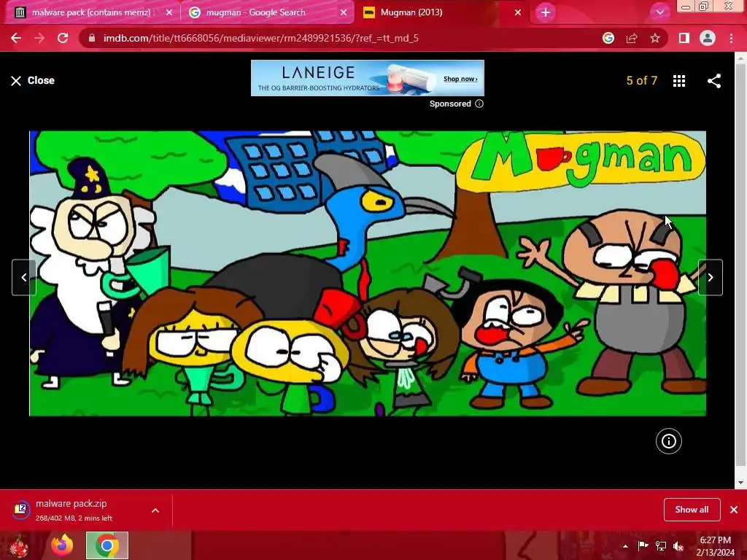This screenshot has height=560, width=747.
Task: Open the Chrome profile menu
Action: tap(708, 38)
